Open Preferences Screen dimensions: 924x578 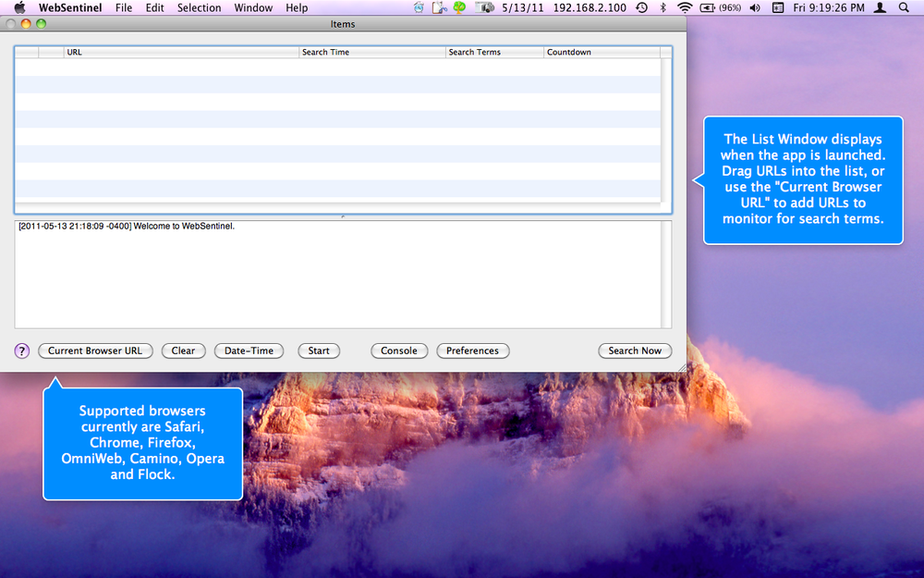point(472,350)
